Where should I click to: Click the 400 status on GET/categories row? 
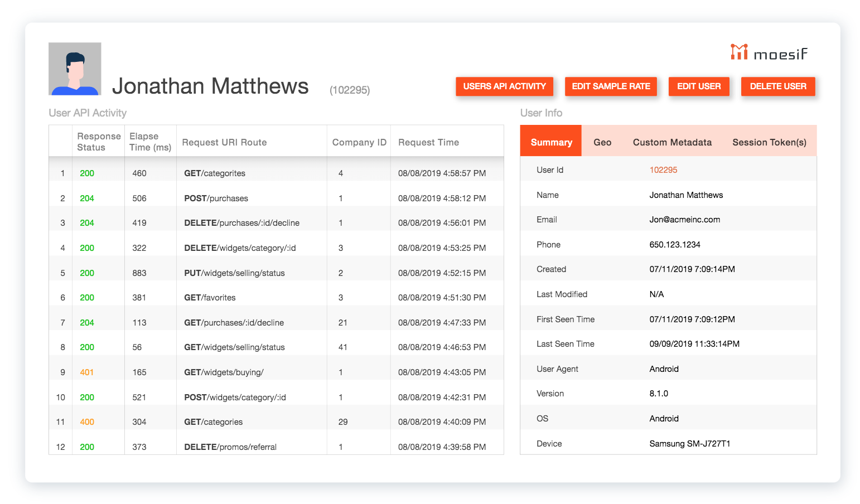[x=86, y=422]
